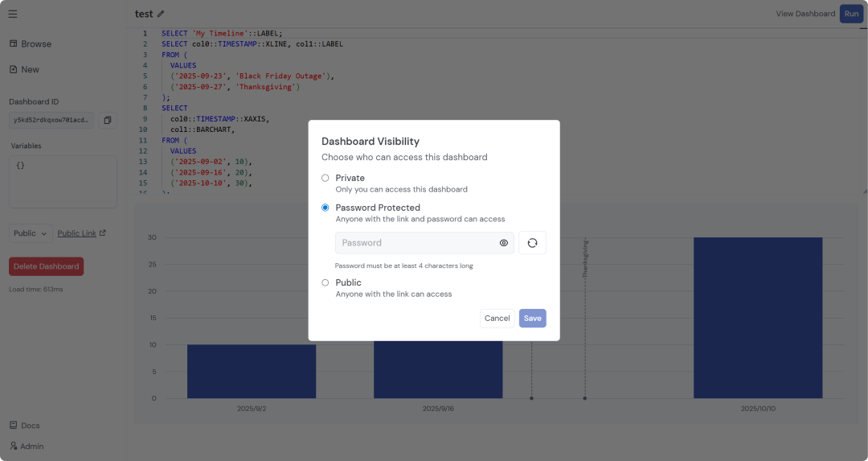Click the pencil icon to rename test
This screenshot has width=868, height=461.
[x=161, y=14]
